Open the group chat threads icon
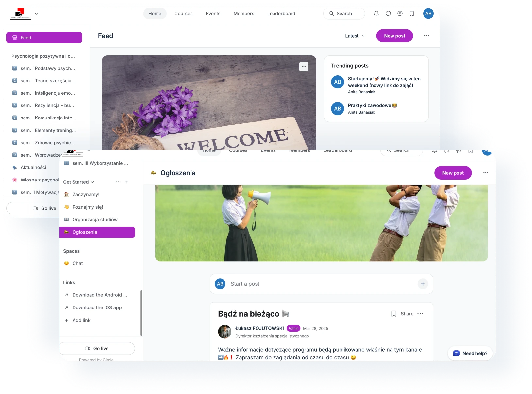This screenshot has height=394, width=532. click(x=400, y=14)
